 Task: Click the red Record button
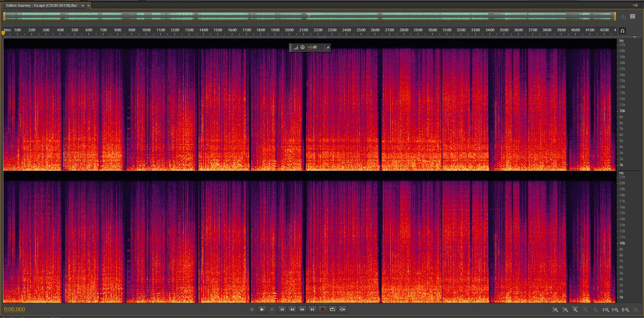click(322, 310)
